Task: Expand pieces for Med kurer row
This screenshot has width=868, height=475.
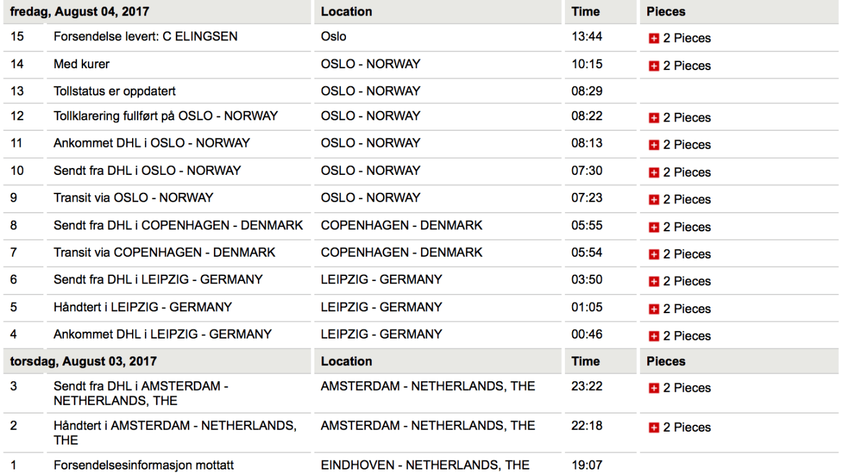Action: click(x=653, y=66)
